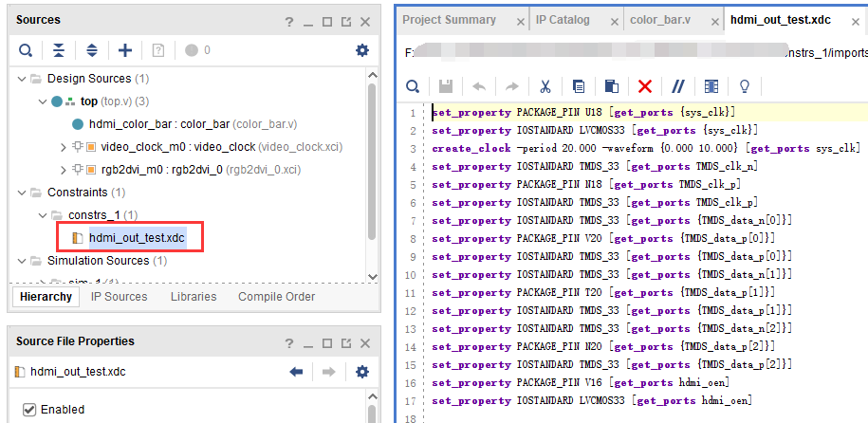
Task: Click the lightbulb icon in the editor toolbar
Action: pyautogui.click(x=745, y=86)
